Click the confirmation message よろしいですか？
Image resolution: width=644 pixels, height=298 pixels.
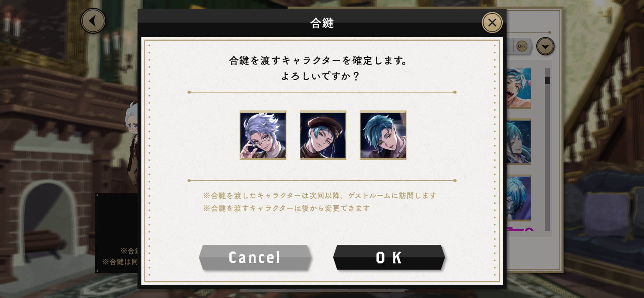320,76
